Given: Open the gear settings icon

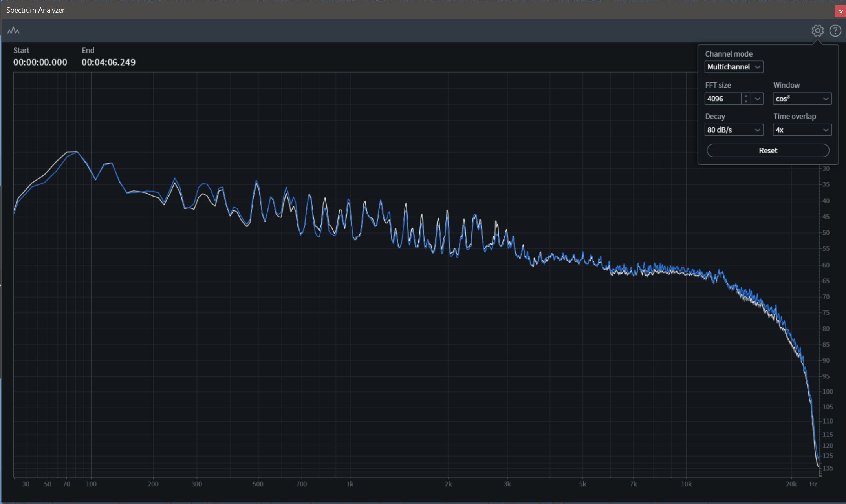Looking at the screenshot, I should 817,31.
